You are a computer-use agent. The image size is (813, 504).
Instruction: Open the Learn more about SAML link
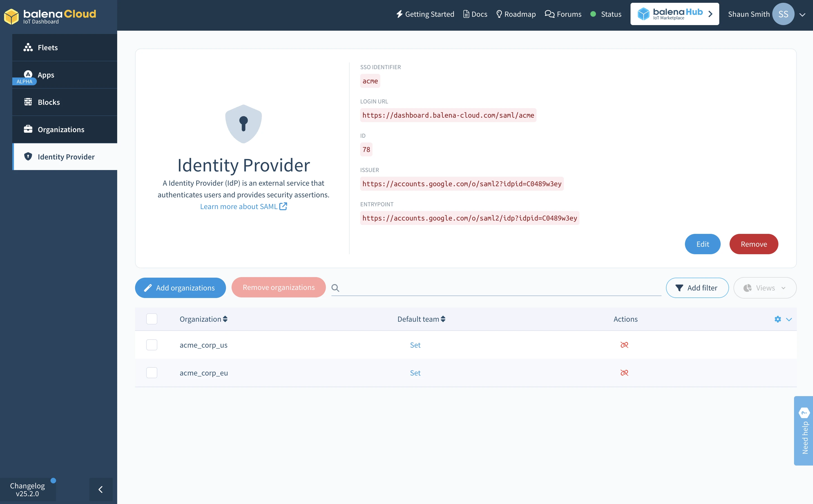click(239, 206)
